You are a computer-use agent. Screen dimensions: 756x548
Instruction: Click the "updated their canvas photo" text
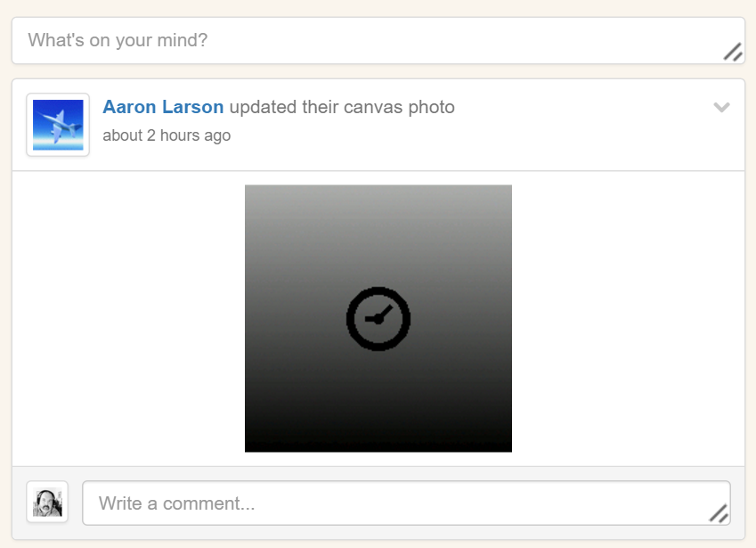(342, 107)
